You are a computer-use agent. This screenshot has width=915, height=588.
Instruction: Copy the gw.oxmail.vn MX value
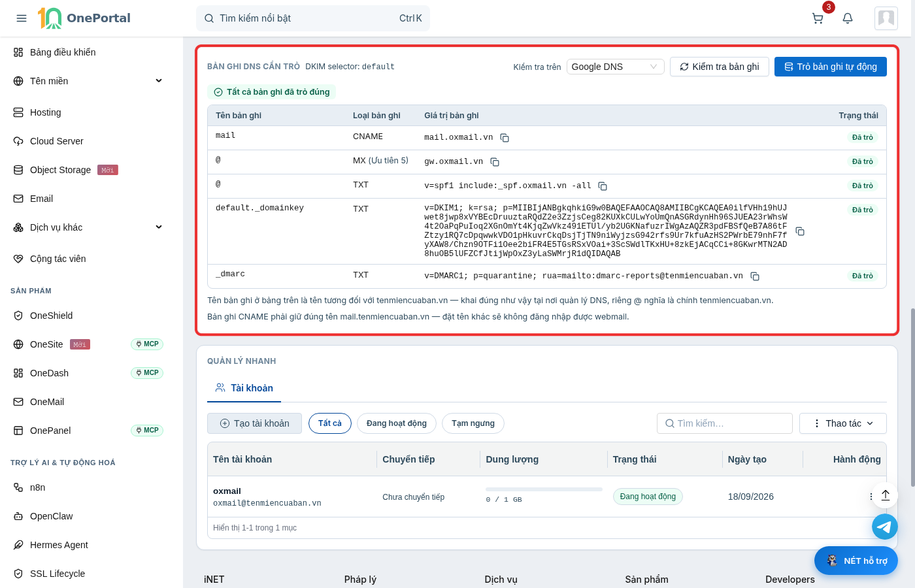(x=495, y=162)
